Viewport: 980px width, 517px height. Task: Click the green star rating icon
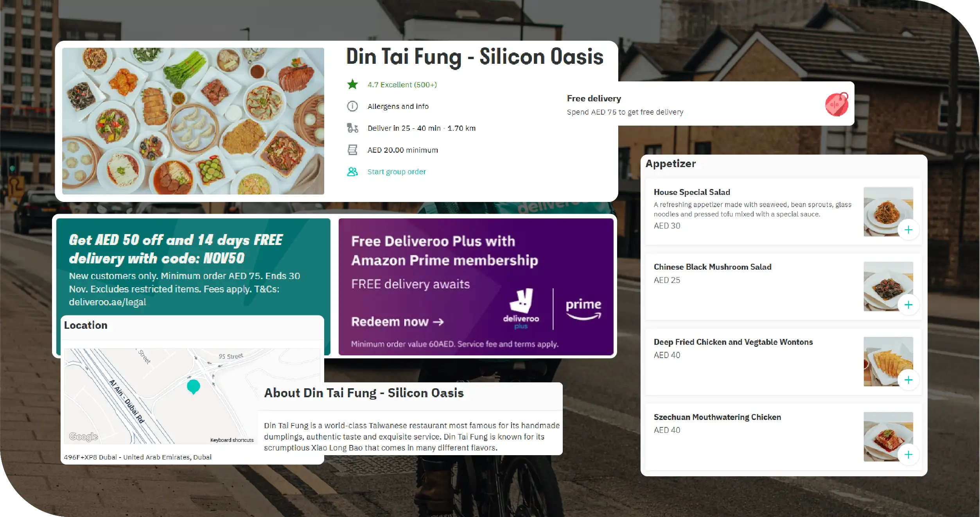352,84
